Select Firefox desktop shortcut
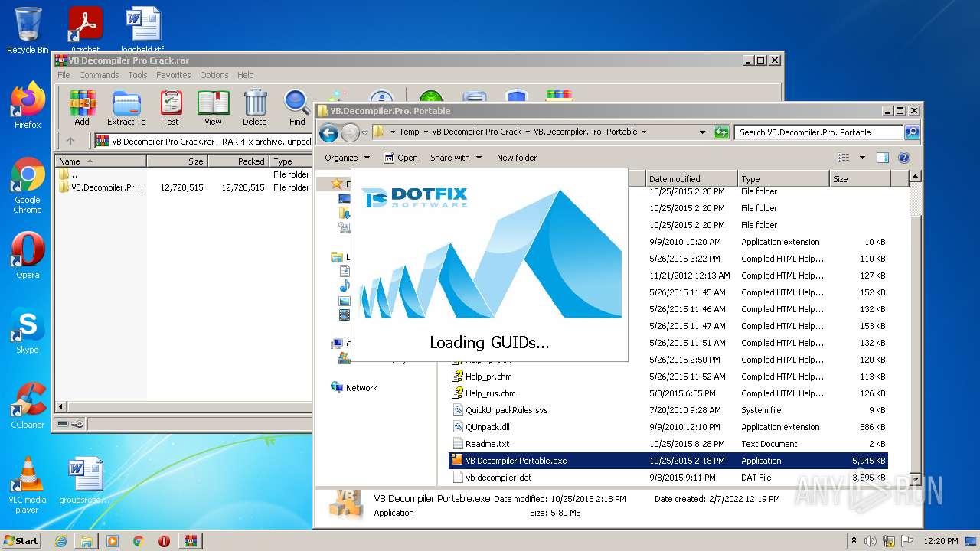Viewport: 980px width, 551px height. [28, 106]
